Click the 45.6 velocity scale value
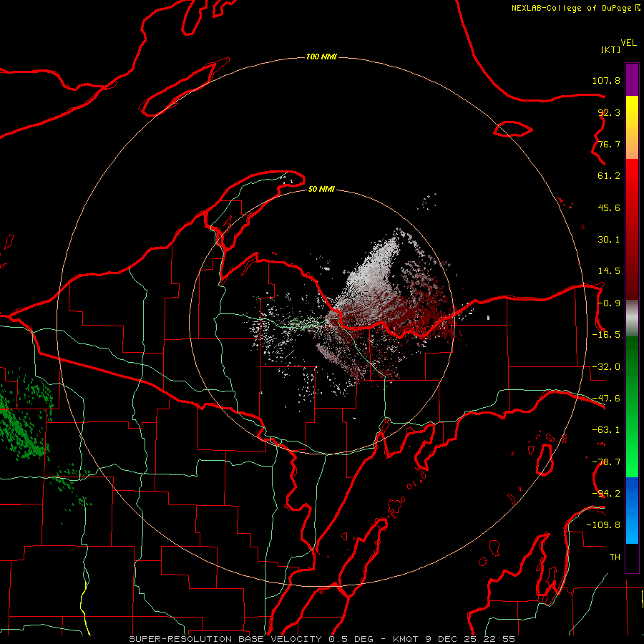The width and height of the screenshot is (644, 644). point(609,208)
